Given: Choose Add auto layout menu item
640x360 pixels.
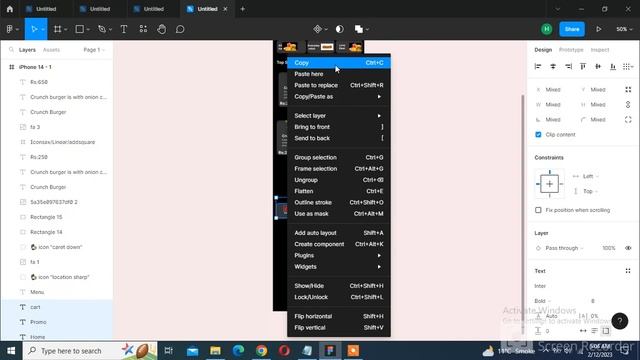Looking at the screenshot, I should pos(338,233).
